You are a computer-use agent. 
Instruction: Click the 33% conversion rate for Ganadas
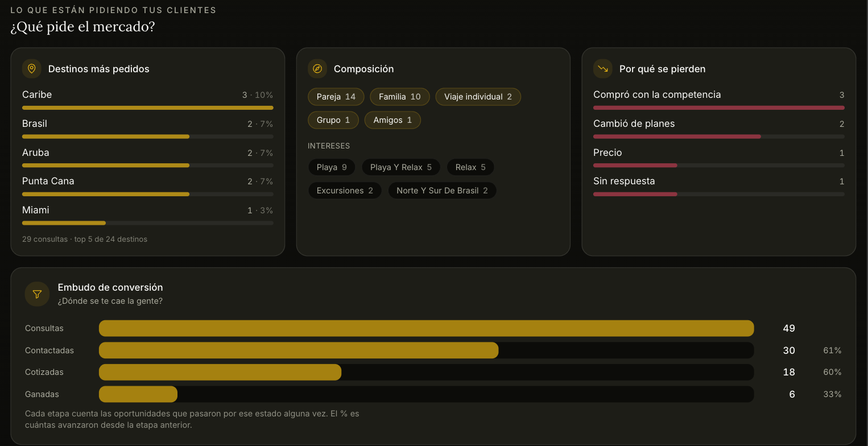[832, 394]
